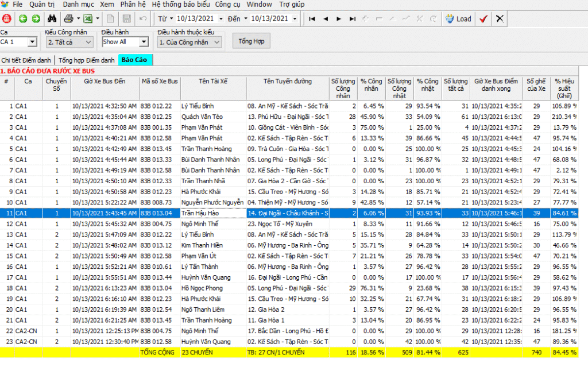Click the Excel export icon
Viewport: 588px width, 367px height.
pyautogui.click(x=88, y=19)
